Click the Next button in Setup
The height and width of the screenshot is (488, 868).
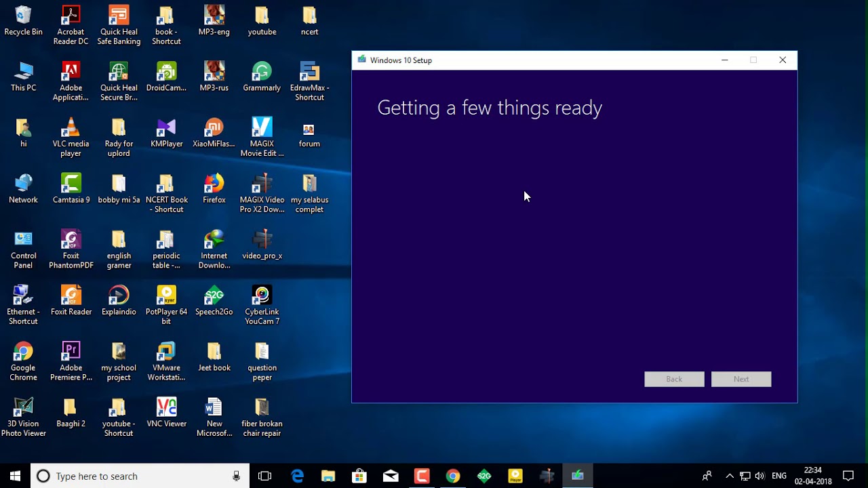741,379
